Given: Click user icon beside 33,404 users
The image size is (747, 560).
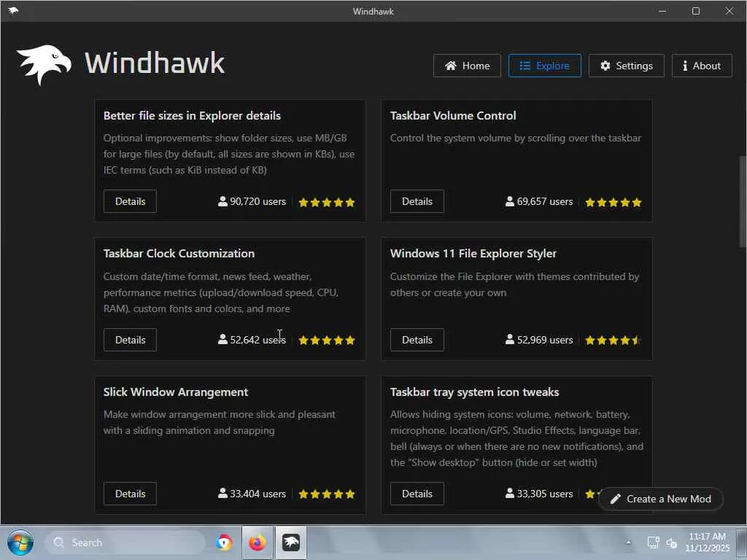Looking at the screenshot, I should (222, 494).
